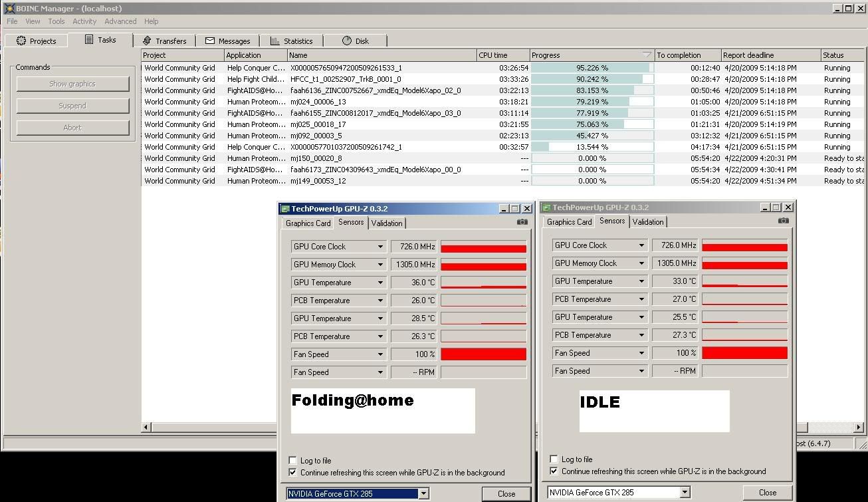Sort tasks by Report deadline column header

770,55
